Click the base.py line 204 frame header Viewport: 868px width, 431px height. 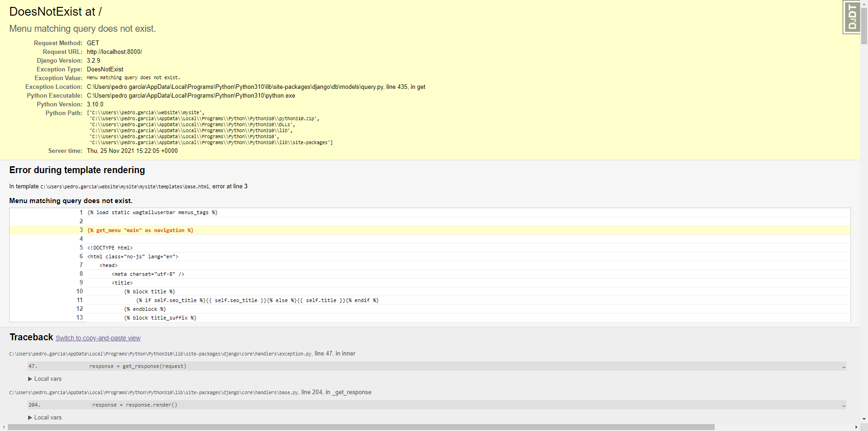point(189,392)
